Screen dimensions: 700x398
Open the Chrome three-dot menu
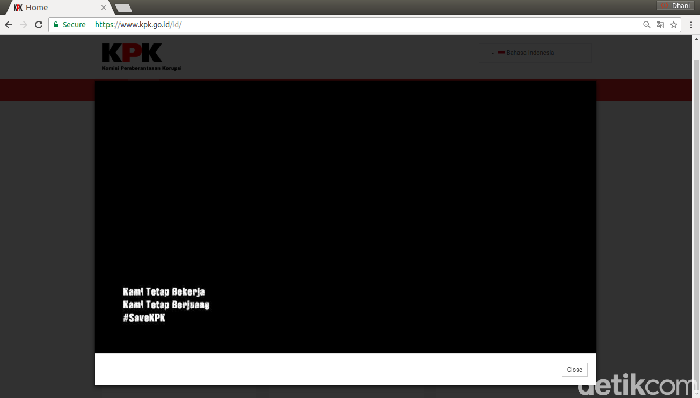(x=691, y=25)
